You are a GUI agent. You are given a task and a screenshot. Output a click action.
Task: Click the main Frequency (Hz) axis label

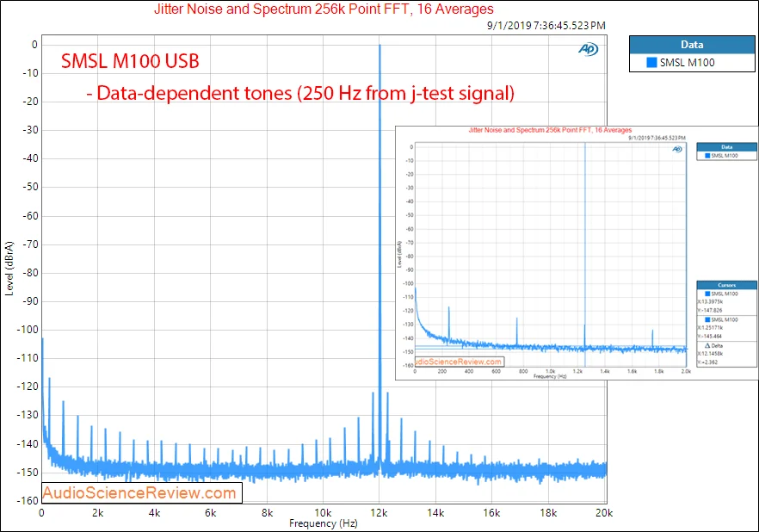pyautogui.click(x=324, y=523)
